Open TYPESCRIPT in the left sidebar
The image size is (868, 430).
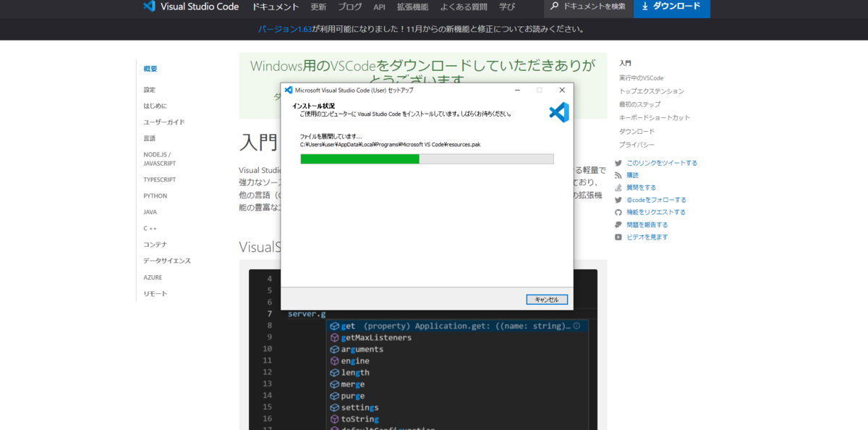tap(160, 180)
